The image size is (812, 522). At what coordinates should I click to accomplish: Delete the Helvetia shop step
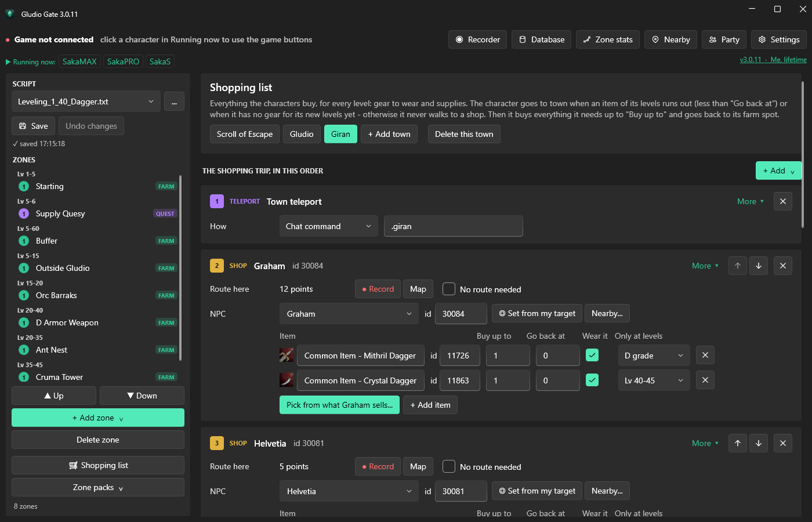point(783,443)
